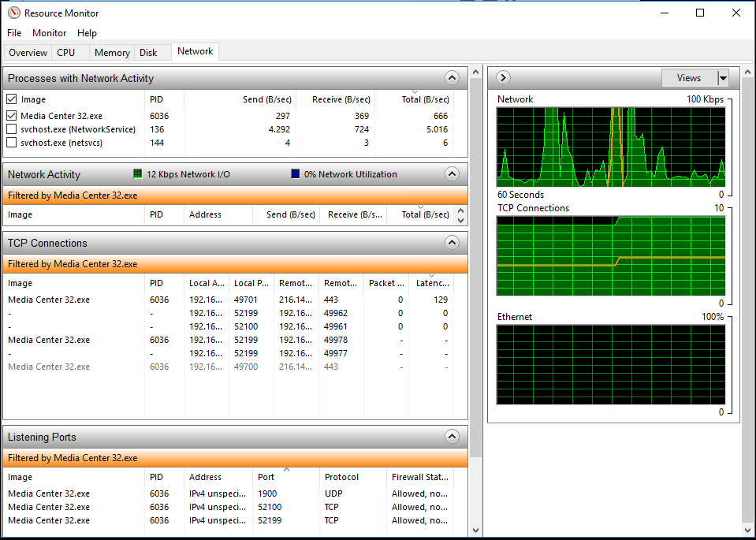This screenshot has height=540, width=756.
Task: Switch to the Memory tab
Action: (113, 53)
